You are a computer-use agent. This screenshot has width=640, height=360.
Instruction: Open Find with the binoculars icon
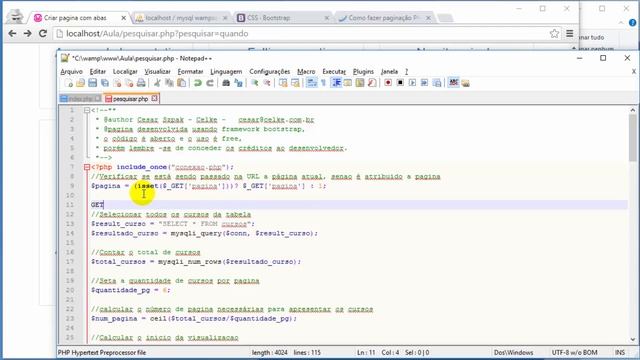click(226, 83)
